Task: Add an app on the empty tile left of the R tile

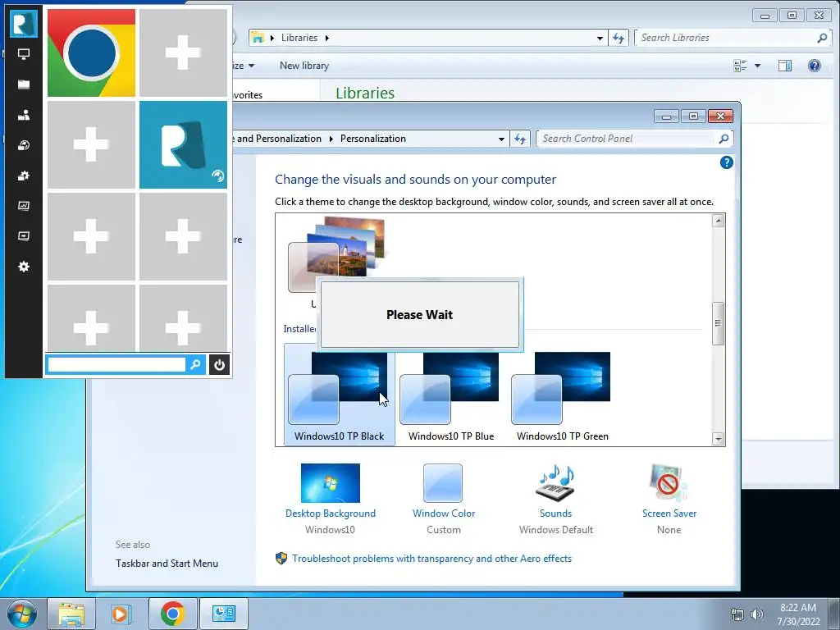Action: pyautogui.click(x=91, y=144)
